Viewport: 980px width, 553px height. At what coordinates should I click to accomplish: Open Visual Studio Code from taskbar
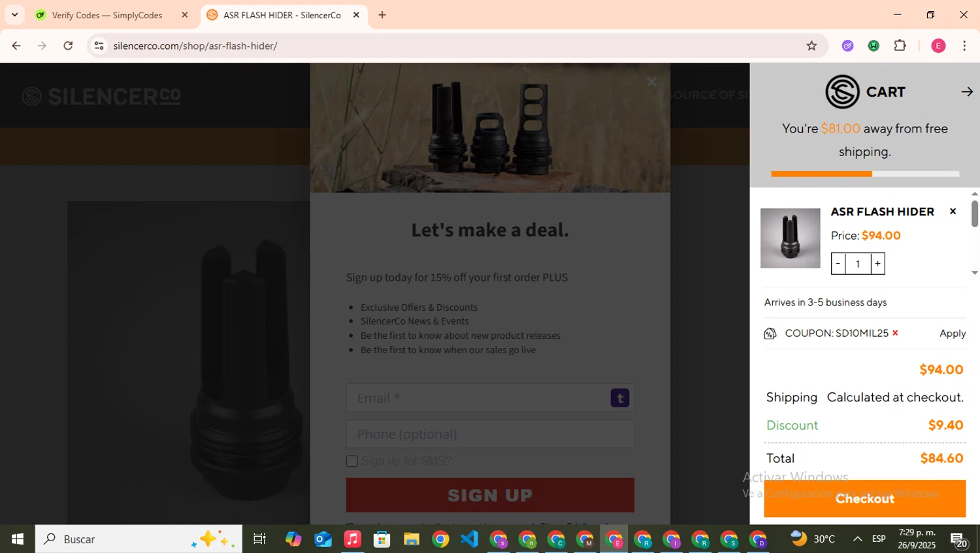tap(469, 539)
